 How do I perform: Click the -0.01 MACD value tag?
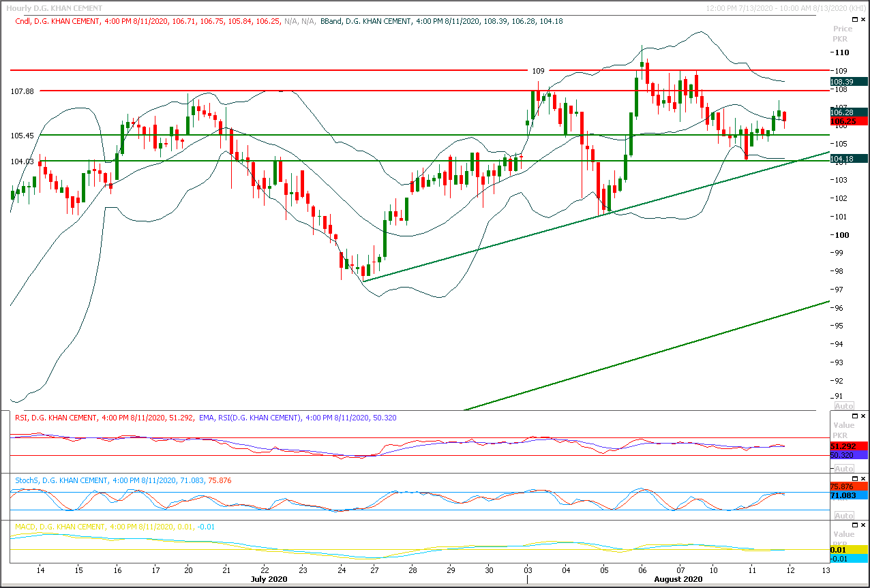coord(849,559)
